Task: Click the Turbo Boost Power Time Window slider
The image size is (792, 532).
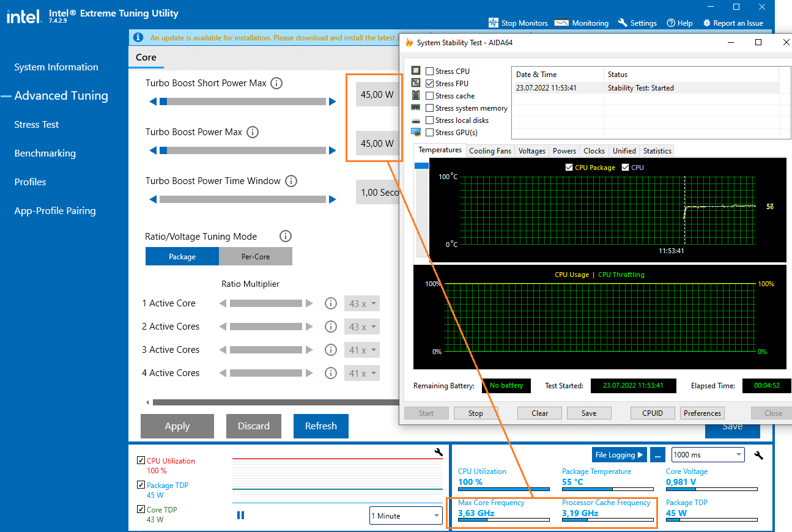Action: coord(243,199)
